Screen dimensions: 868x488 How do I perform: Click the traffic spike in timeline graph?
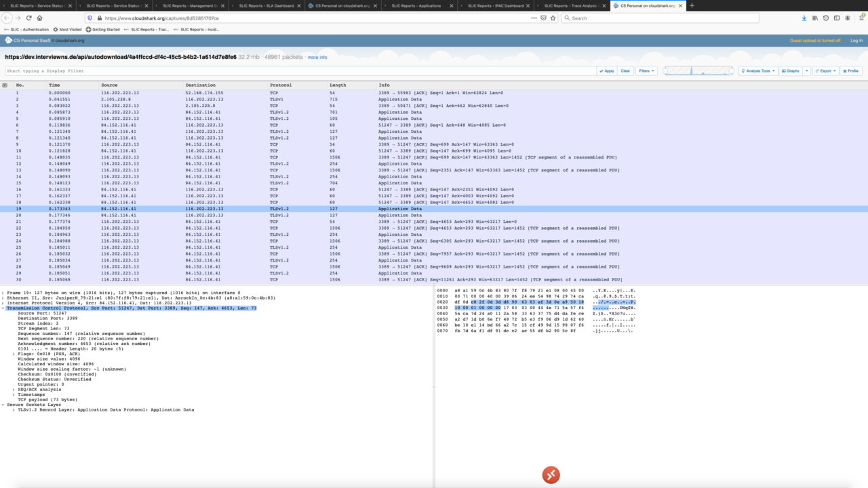click(691, 70)
